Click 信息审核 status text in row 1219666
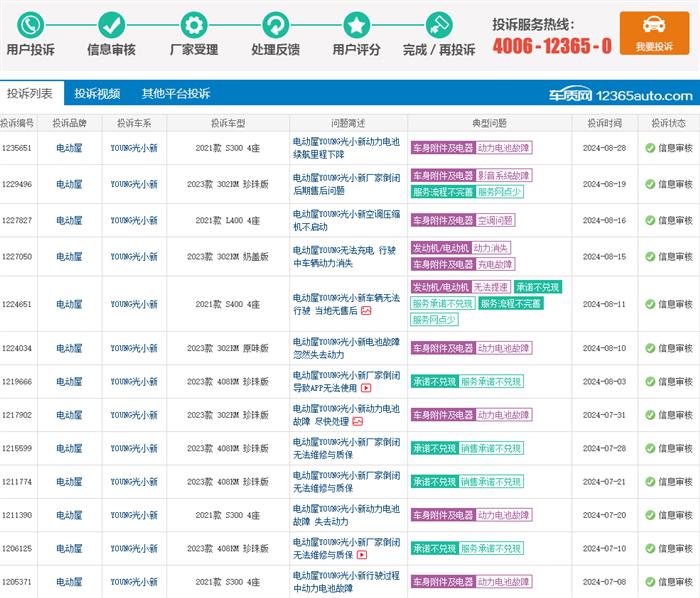Screen dimensions: 700x598 (x=675, y=382)
